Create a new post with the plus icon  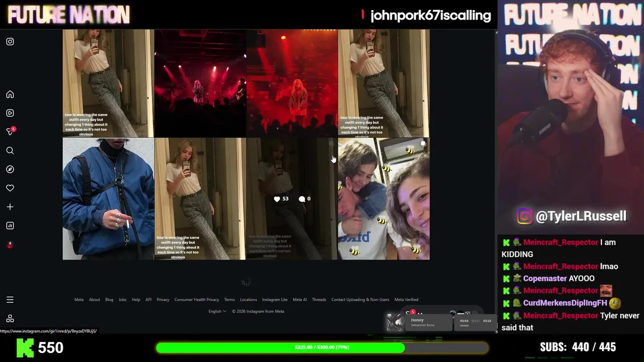(10, 207)
